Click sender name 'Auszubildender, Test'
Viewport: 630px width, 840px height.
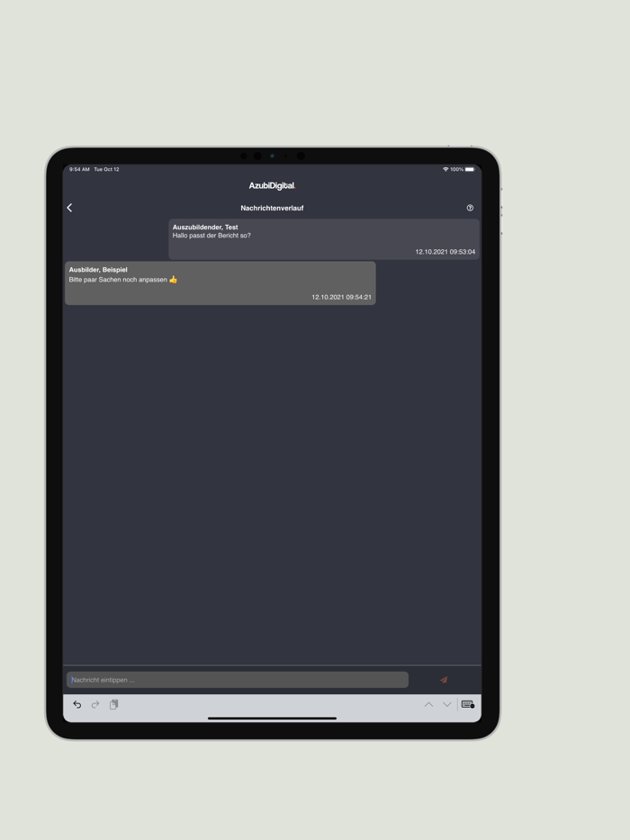tap(205, 228)
